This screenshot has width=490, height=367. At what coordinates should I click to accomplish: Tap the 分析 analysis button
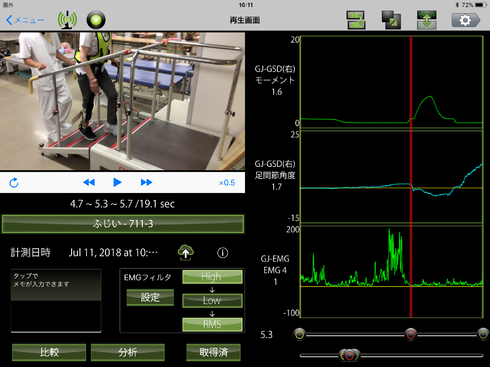pos(128,352)
